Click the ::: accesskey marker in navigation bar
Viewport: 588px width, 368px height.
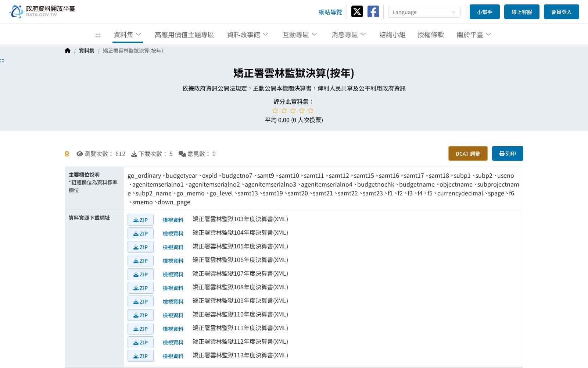click(98, 35)
